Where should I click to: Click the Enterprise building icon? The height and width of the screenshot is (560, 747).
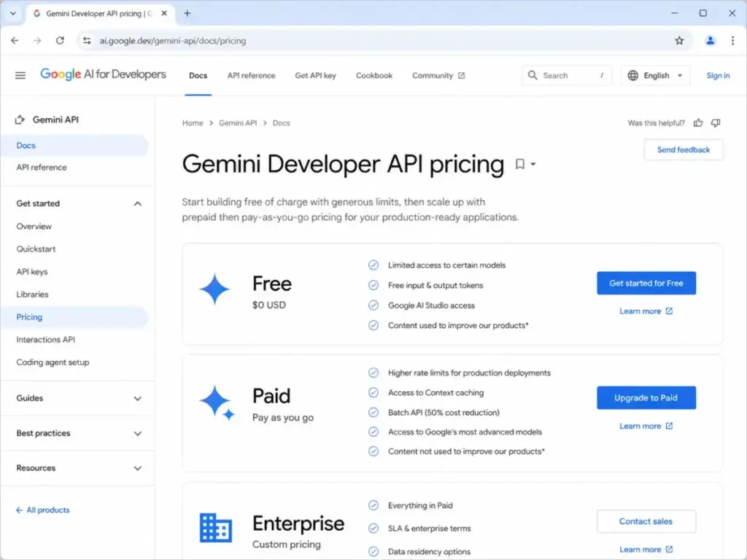tap(215, 528)
